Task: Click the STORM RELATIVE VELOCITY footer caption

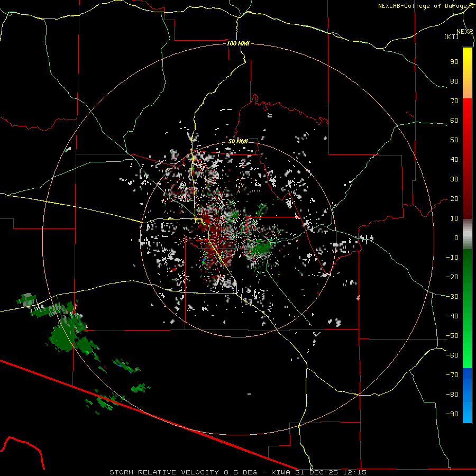Action: [238, 472]
